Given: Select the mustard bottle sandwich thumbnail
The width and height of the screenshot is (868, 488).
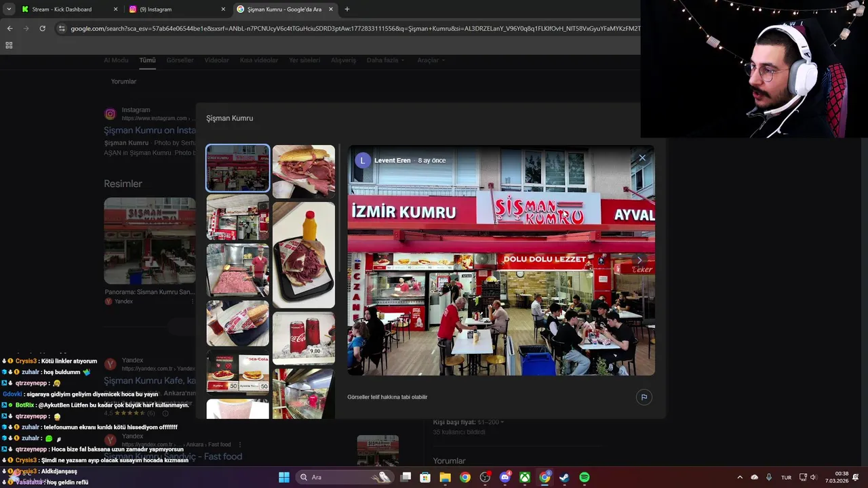Looking at the screenshot, I should pyautogui.click(x=303, y=255).
